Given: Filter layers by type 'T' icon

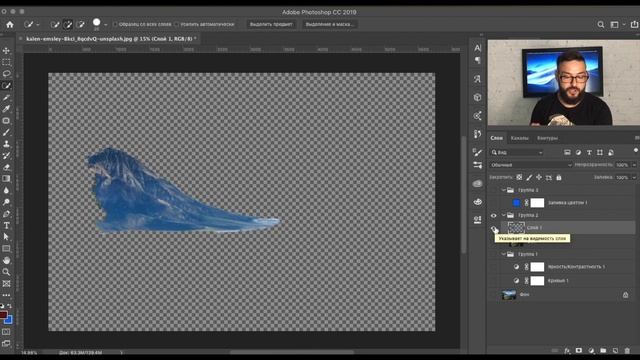Looking at the screenshot, I should point(589,152).
